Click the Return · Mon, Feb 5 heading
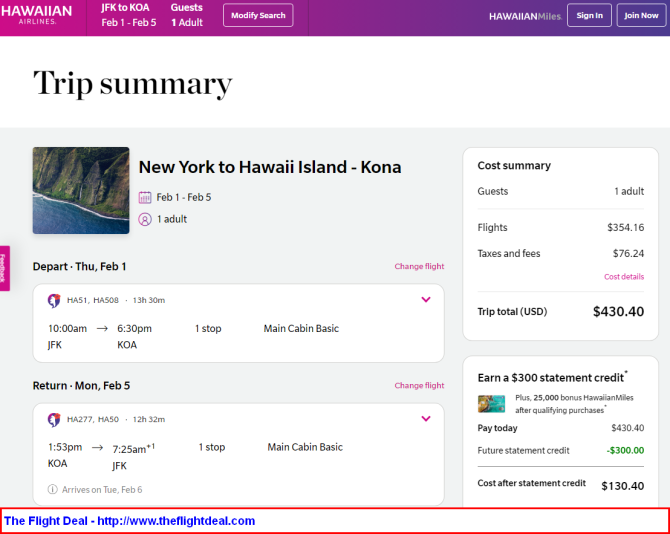 tap(81, 386)
